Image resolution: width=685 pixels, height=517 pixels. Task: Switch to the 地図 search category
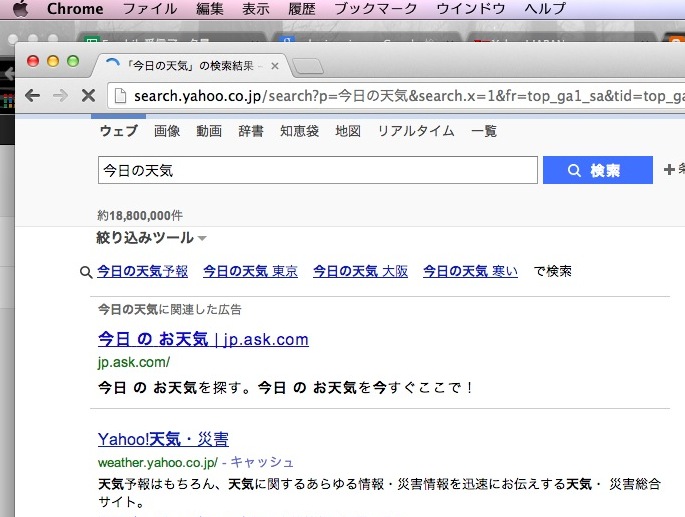pos(348,131)
